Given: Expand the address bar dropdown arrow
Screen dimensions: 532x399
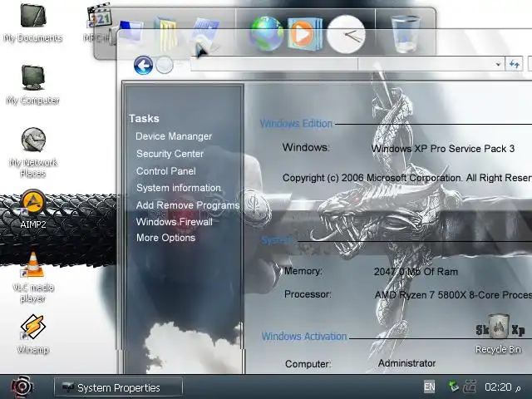Looking at the screenshot, I should [x=498, y=64].
